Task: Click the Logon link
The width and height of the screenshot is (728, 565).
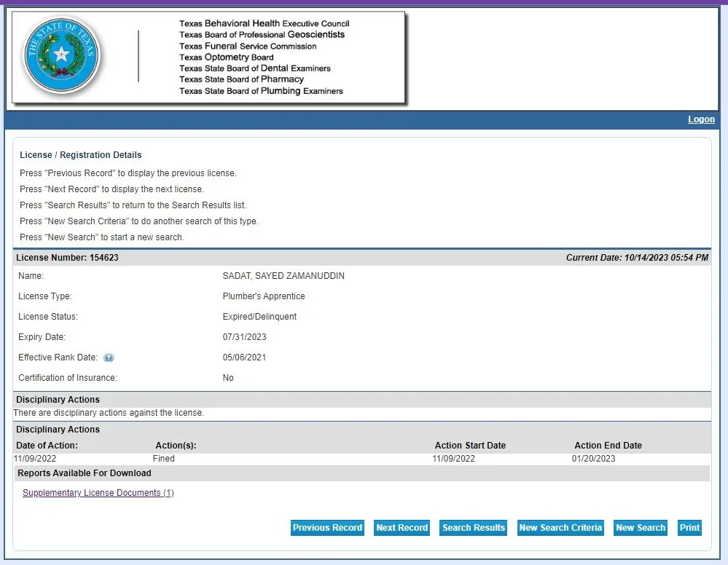Action: tap(701, 119)
